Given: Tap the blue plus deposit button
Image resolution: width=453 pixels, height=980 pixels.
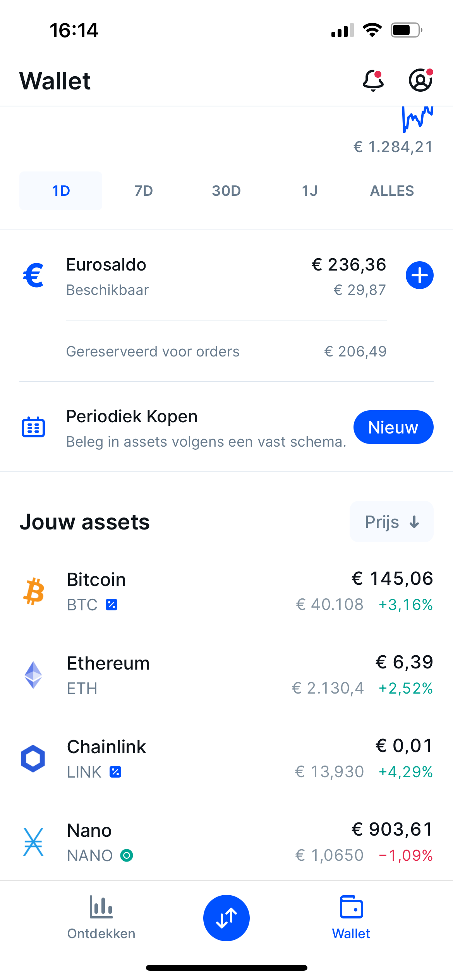Looking at the screenshot, I should coord(420,275).
